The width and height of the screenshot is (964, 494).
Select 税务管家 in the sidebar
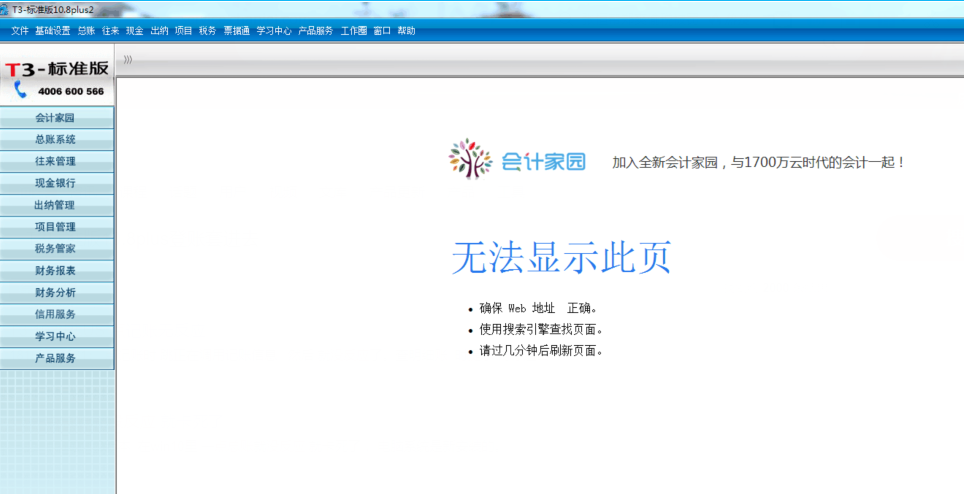(x=57, y=248)
